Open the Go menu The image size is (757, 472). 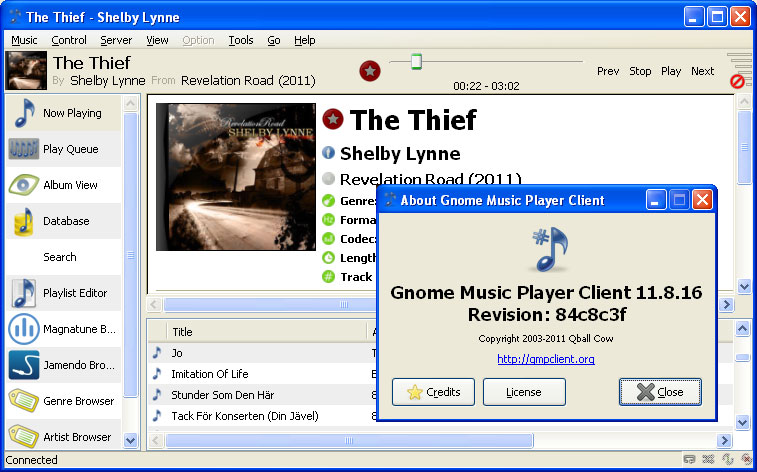pos(274,40)
